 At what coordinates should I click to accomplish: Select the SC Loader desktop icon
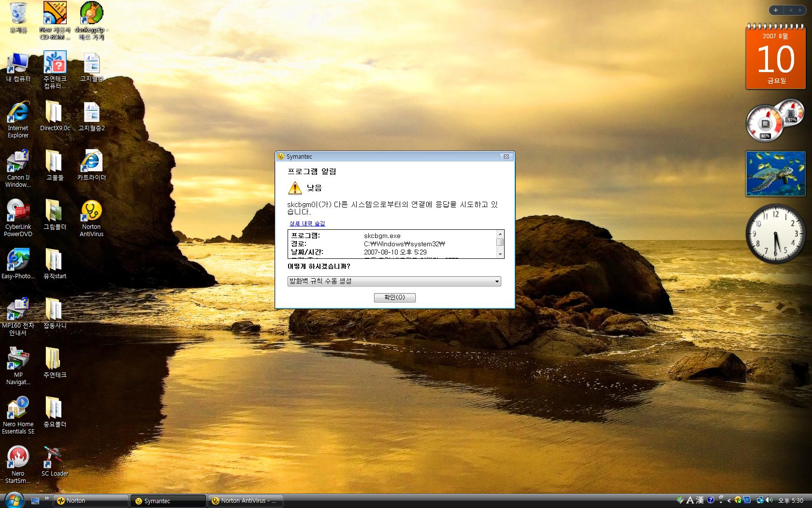(55, 462)
